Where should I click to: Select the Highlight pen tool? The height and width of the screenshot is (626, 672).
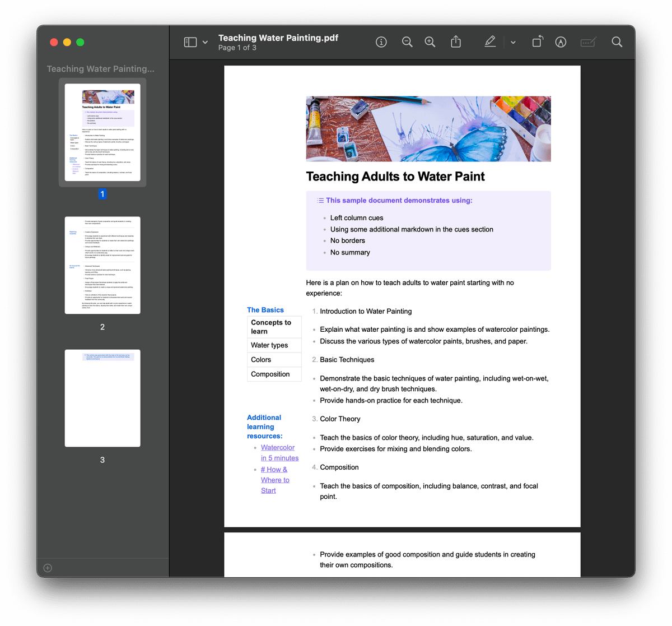click(490, 42)
